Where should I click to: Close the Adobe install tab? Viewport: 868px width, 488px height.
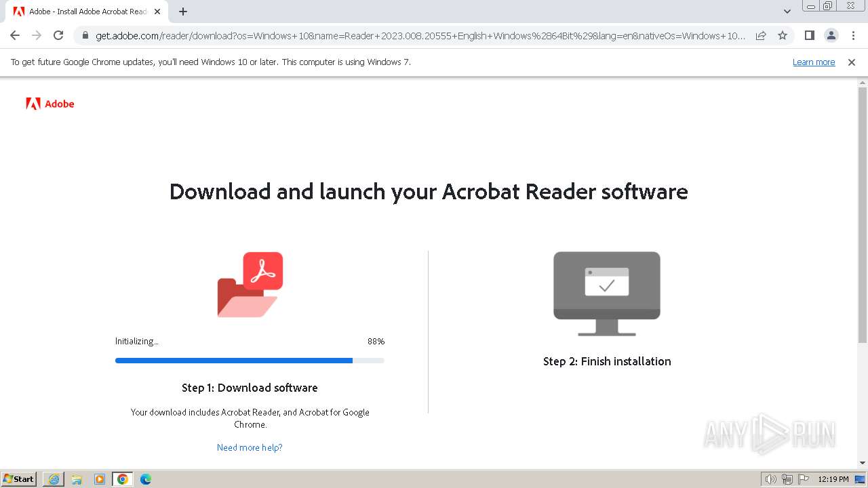157,12
